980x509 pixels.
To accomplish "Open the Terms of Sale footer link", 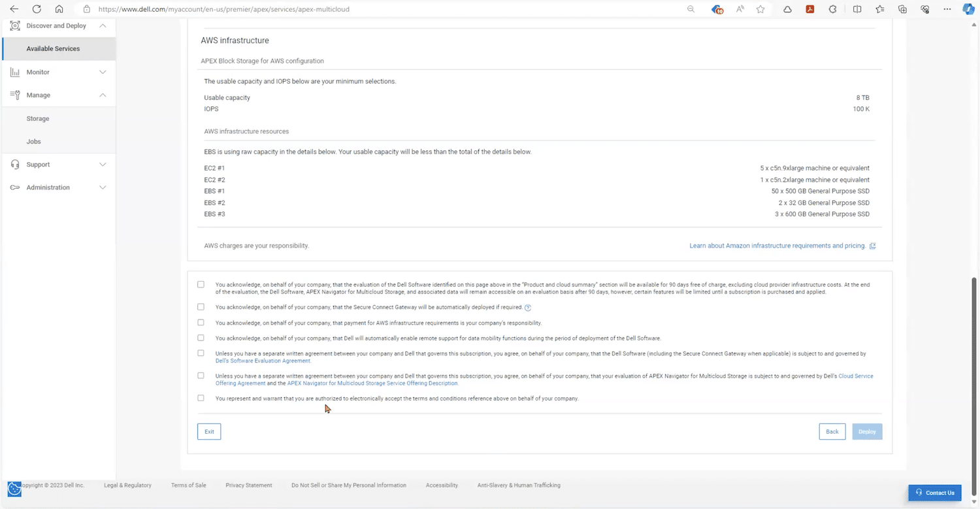I will pos(188,485).
